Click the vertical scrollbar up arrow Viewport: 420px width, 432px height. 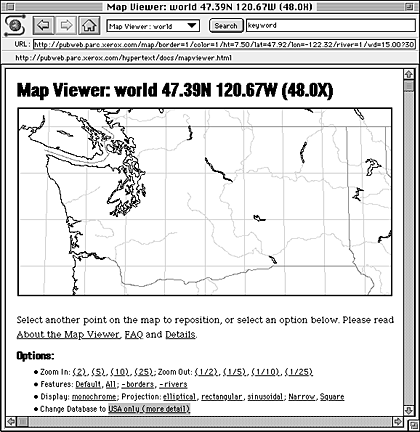pos(409,74)
